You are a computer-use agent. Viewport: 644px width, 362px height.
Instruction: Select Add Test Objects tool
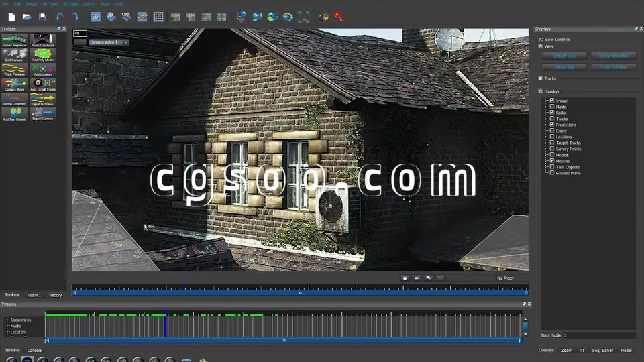click(x=14, y=114)
